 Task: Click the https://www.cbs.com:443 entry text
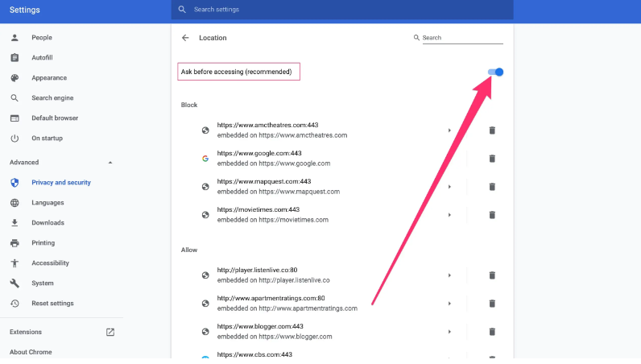pyautogui.click(x=254, y=354)
